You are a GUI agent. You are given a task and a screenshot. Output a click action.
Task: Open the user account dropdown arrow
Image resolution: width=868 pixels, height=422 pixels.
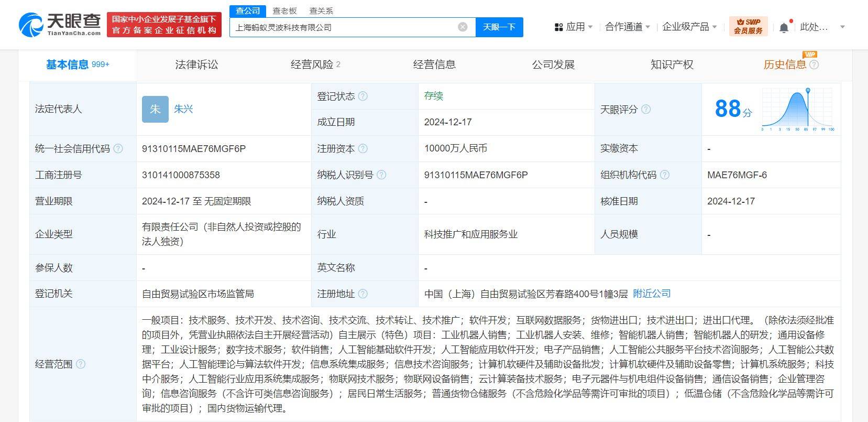coord(842,27)
